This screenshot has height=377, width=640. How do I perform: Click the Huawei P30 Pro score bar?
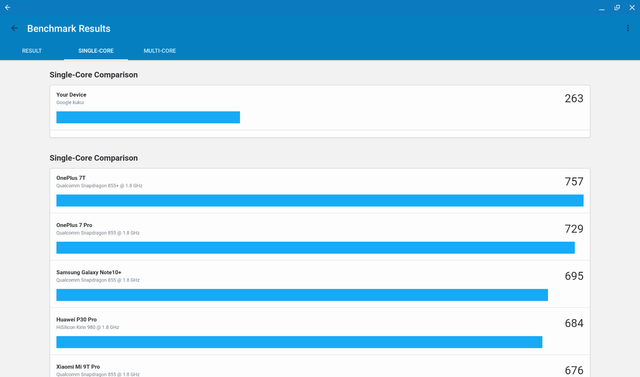coord(299,342)
